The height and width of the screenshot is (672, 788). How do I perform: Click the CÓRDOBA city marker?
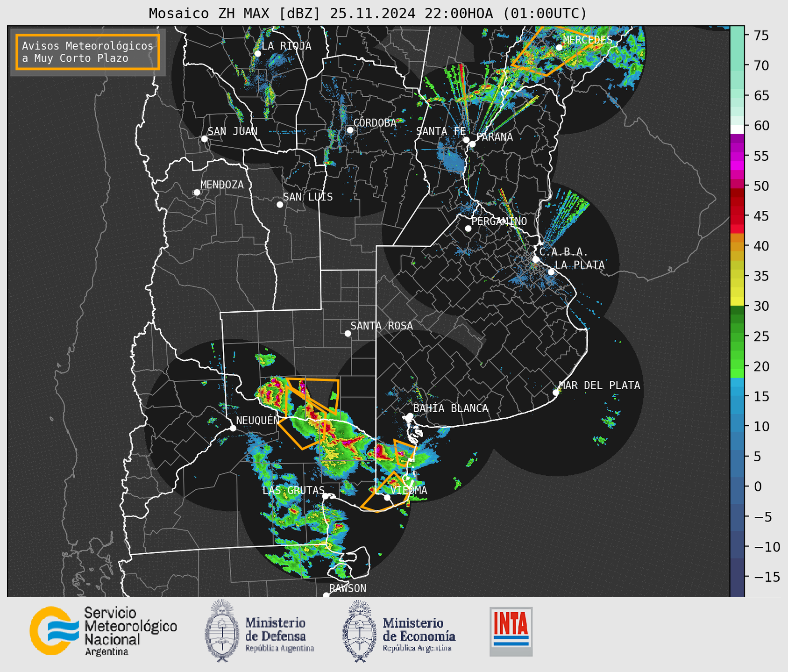pyautogui.click(x=350, y=130)
